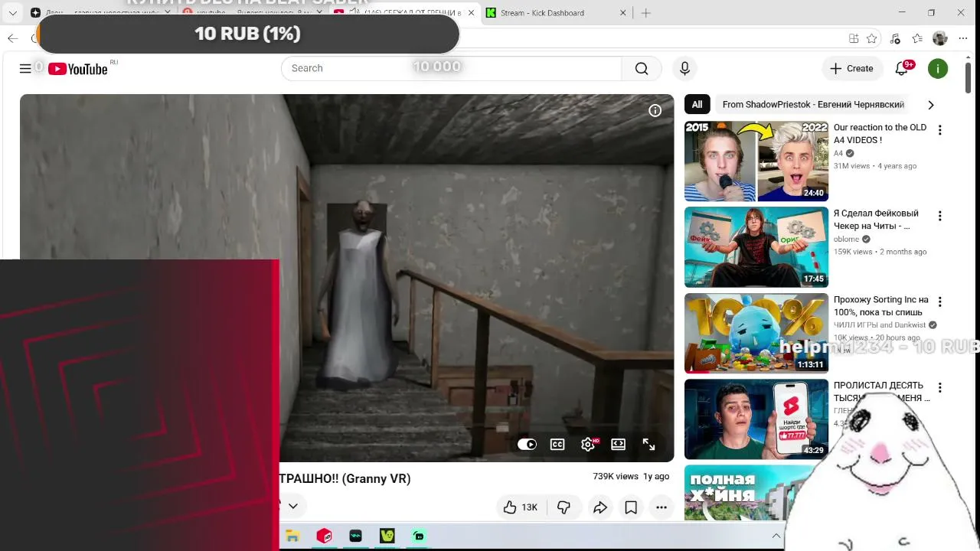Screen dimensions: 980x551
Task: Show next filter chips with the arrow
Action: pyautogui.click(x=931, y=105)
